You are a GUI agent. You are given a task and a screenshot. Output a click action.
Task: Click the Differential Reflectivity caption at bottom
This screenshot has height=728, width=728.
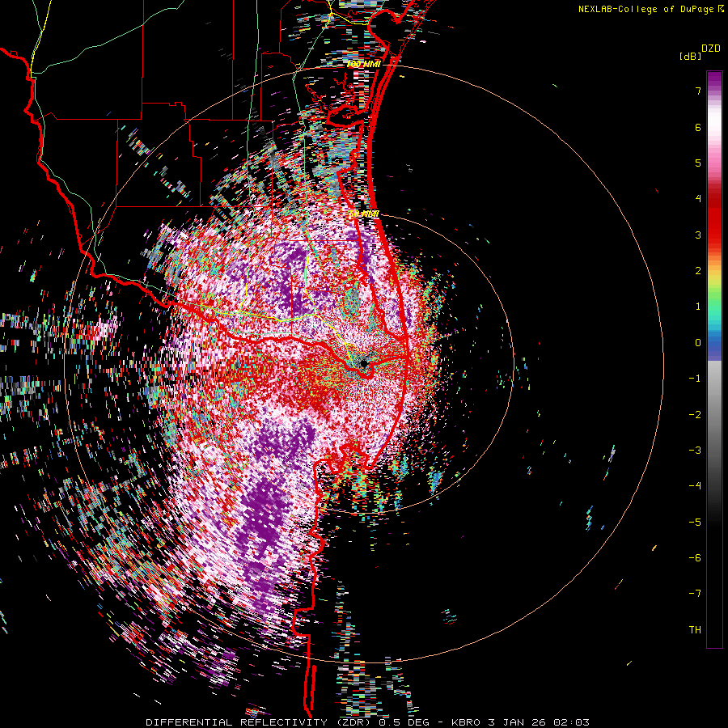[x=367, y=722]
